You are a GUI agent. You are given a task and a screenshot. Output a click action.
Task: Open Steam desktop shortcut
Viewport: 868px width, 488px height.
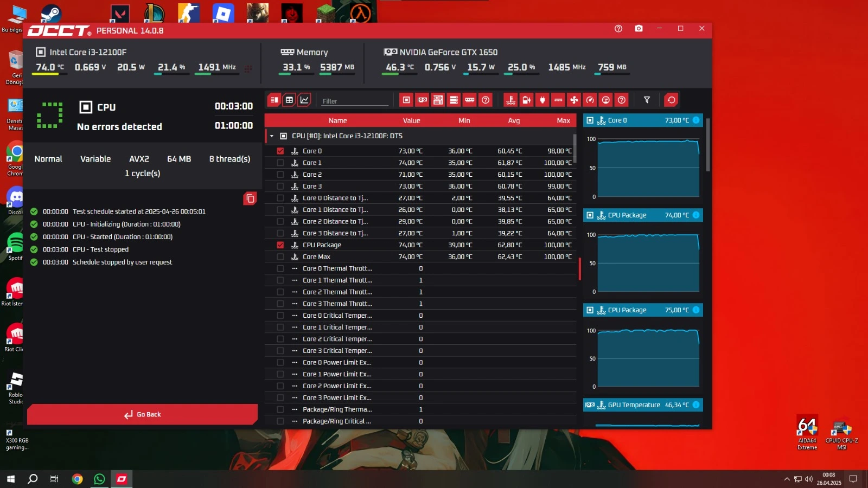(52, 13)
